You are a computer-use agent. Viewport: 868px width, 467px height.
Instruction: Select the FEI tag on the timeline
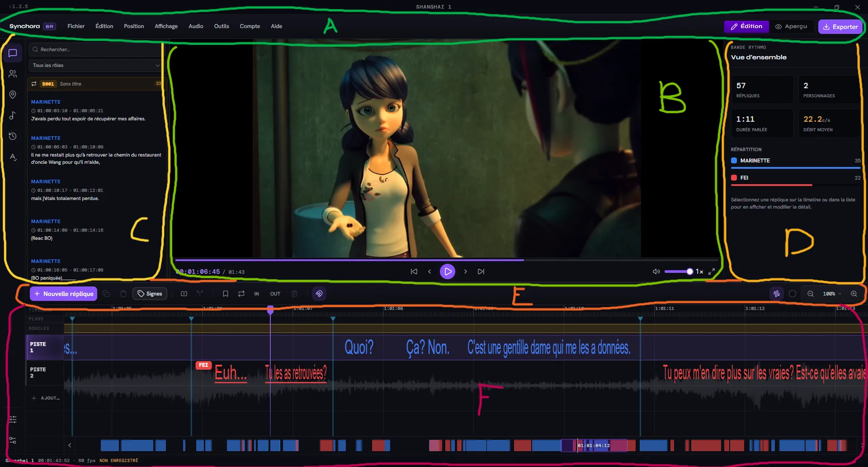203,365
